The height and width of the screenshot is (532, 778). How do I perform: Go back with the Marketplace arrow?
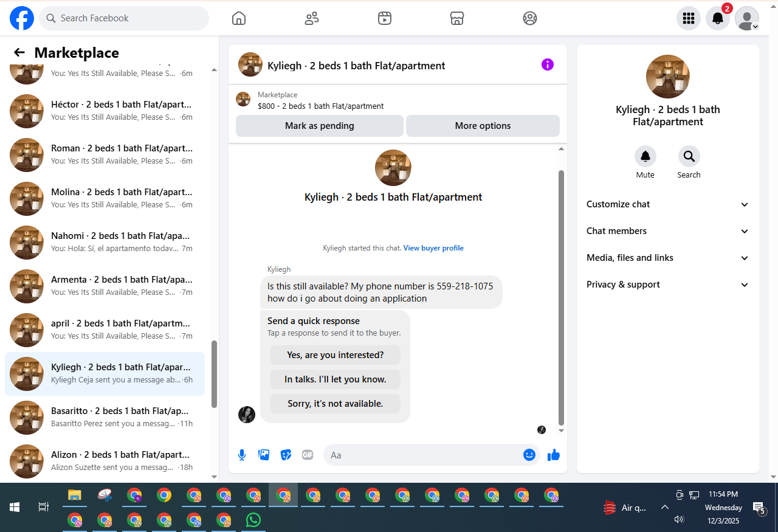pyautogui.click(x=19, y=53)
